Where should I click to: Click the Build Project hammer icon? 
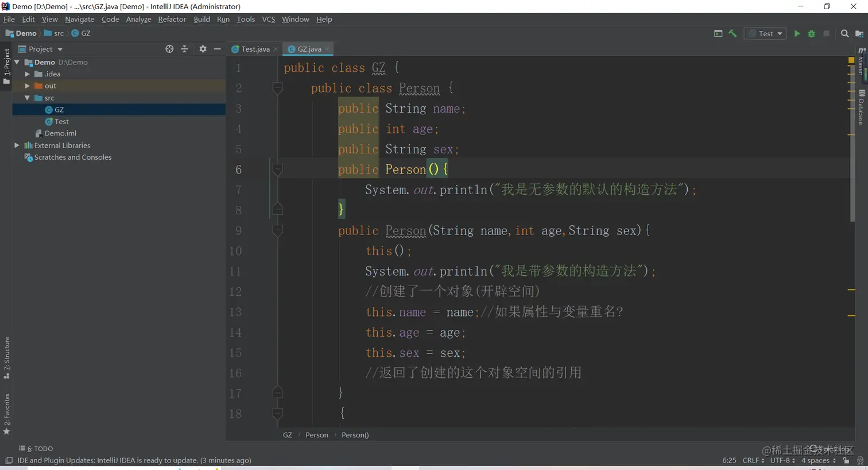733,33
